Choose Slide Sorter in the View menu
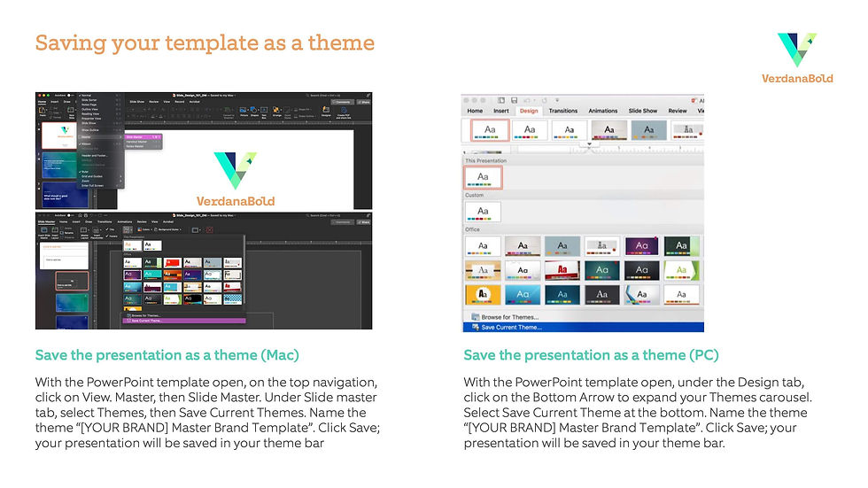 point(99,100)
